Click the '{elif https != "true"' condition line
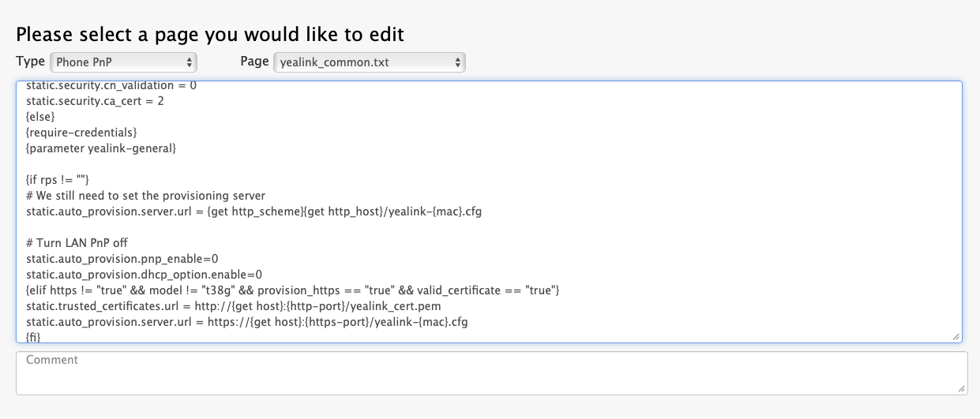This screenshot has width=980, height=419. point(293,290)
